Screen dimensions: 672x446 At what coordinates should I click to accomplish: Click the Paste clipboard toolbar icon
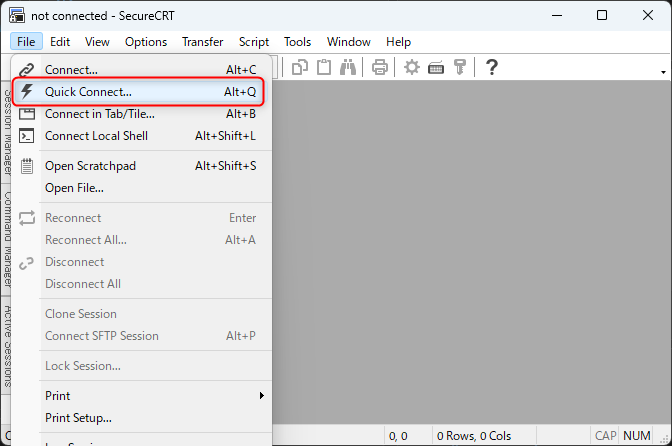coord(324,67)
